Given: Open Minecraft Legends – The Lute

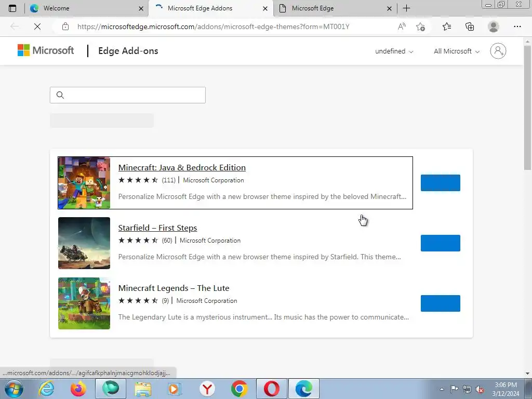Looking at the screenshot, I should tap(174, 288).
